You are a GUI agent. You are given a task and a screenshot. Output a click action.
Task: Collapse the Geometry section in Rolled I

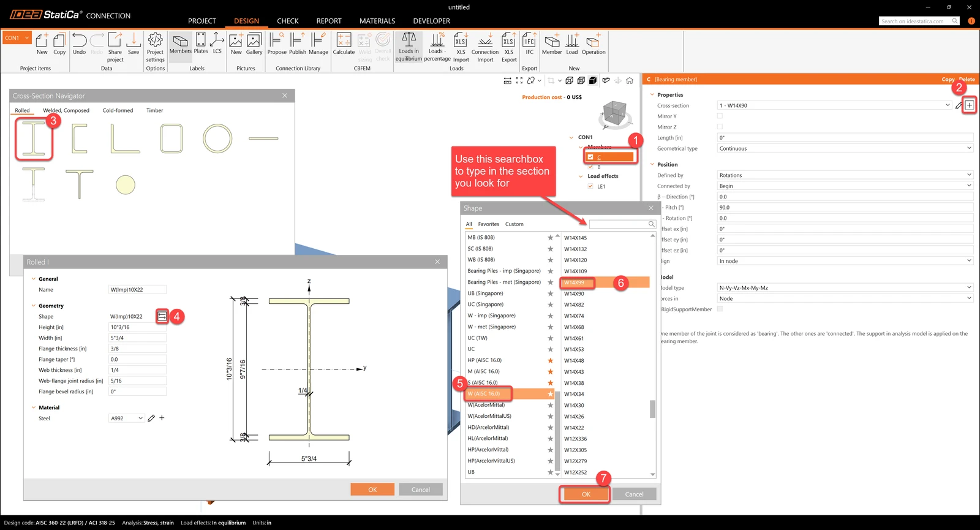[x=33, y=306]
